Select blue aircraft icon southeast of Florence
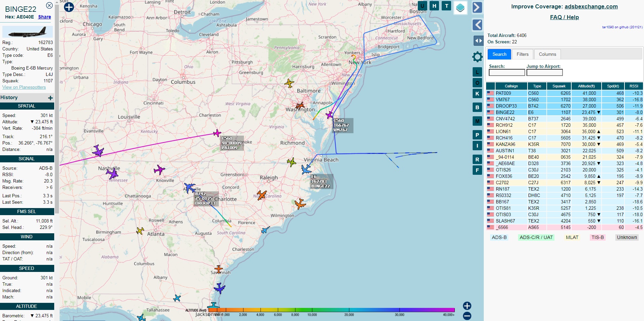The image size is (644, 321). (x=266, y=230)
